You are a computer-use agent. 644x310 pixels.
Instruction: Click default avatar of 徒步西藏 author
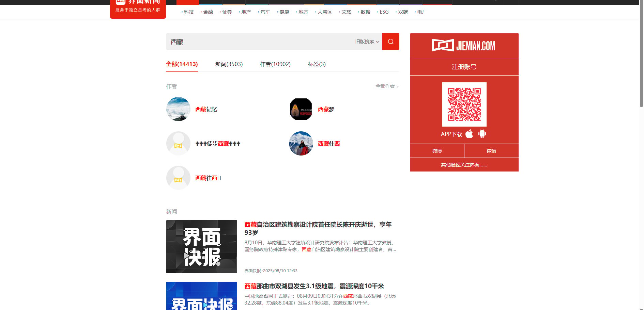pyautogui.click(x=178, y=144)
